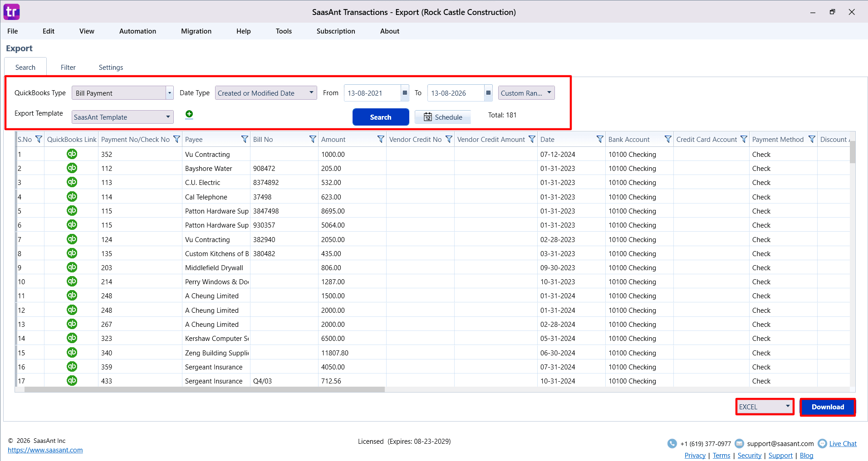
Task: Open the EXCEL format dropdown
Action: click(x=765, y=407)
